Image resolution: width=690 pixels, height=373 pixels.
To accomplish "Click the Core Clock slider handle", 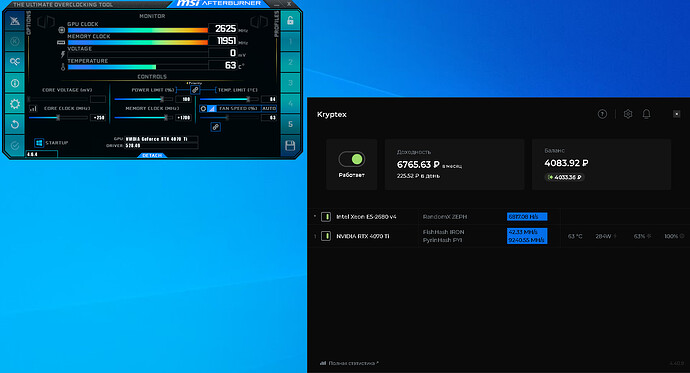I will (x=58, y=117).
